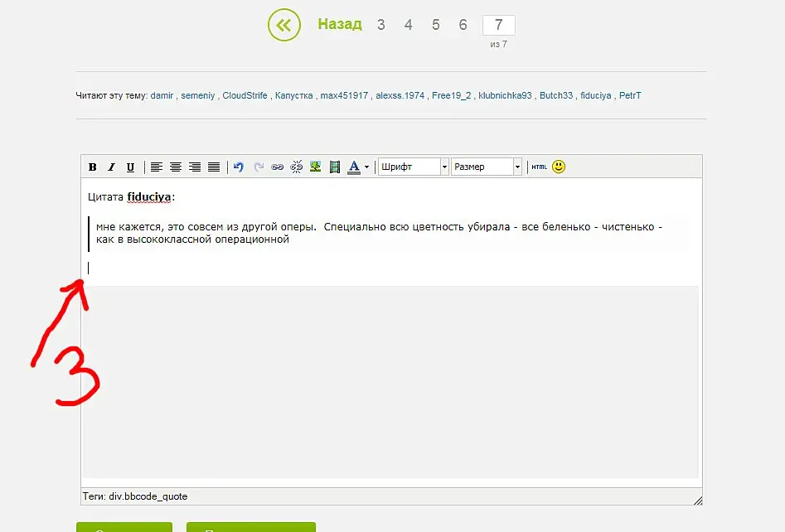Click the page number 7 field

coord(499,25)
